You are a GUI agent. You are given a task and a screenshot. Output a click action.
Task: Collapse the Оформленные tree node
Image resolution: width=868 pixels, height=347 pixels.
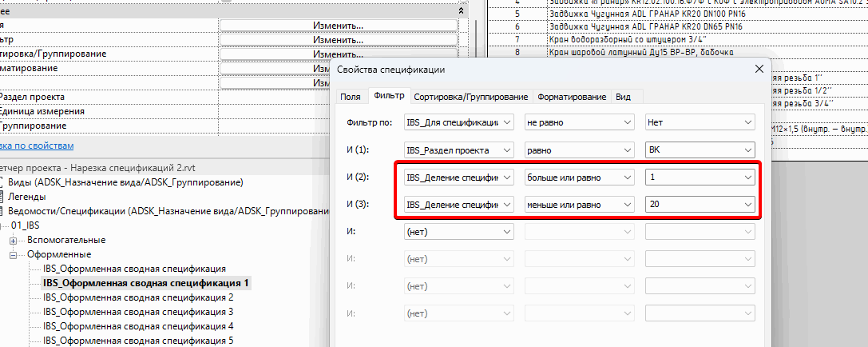pos(14,255)
